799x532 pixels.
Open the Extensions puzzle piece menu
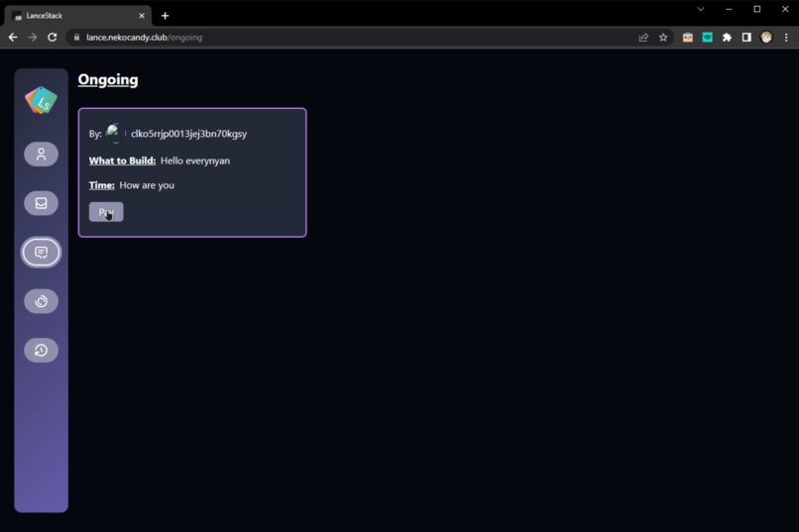pyautogui.click(x=728, y=38)
